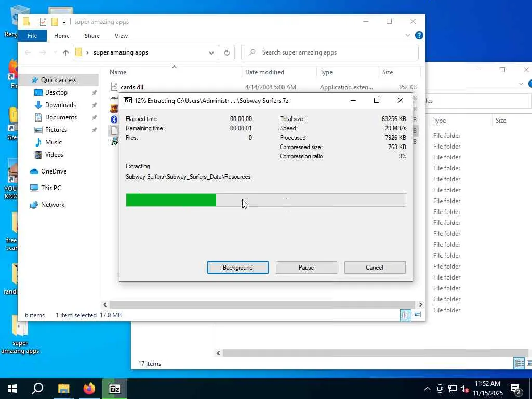Screen dimensions: 532x399
Task: Click the Meet Now tray icon
Action: pyautogui.click(x=440, y=389)
